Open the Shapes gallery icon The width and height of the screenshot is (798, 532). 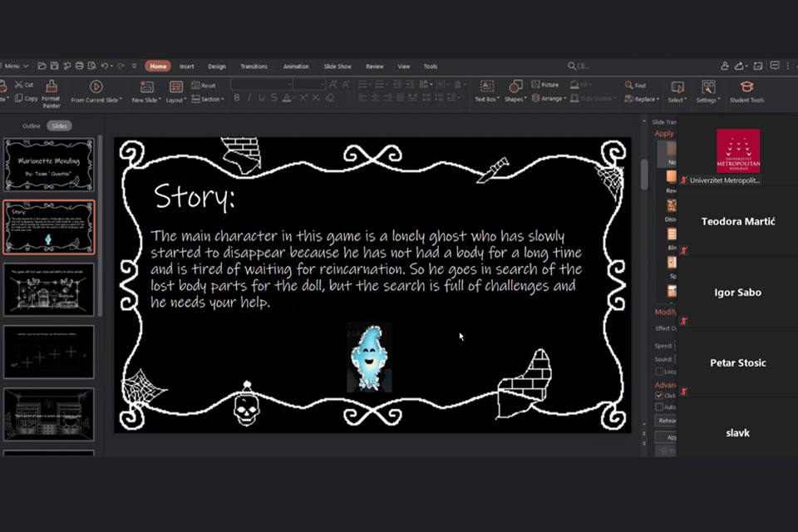(x=515, y=86)
